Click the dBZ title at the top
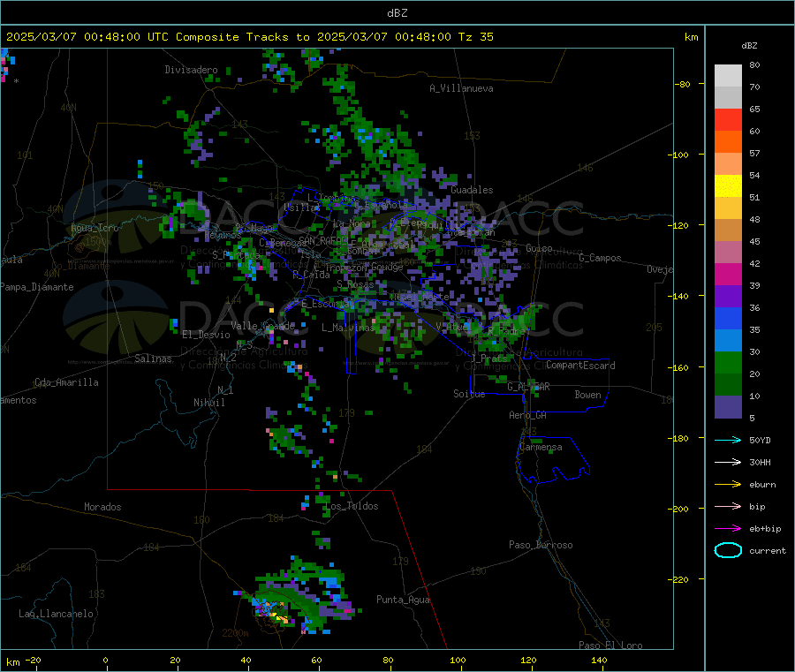 click(397, 13)
